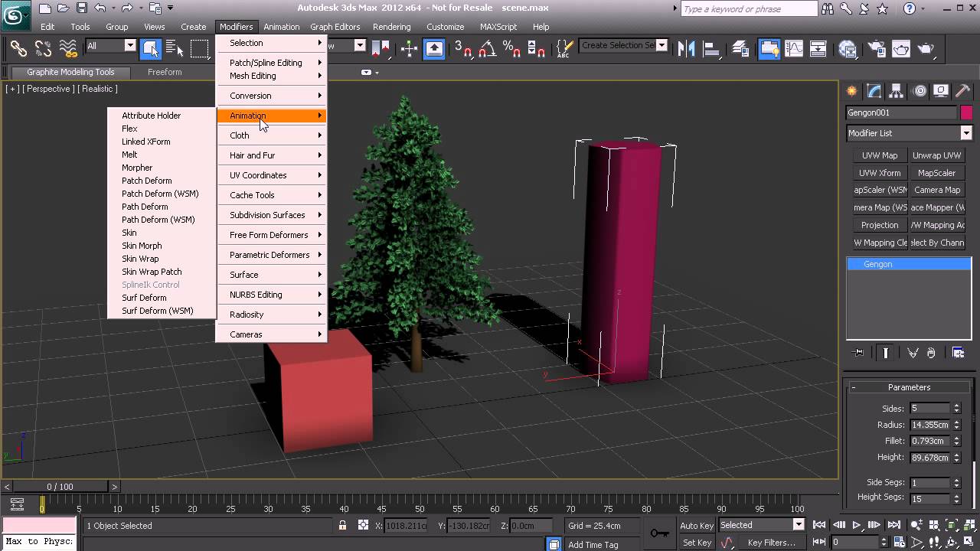Open the Rendered Frame Window icon
Viewport: 980px width, 551px height.
pyautogui.click(x=901, y=48)
